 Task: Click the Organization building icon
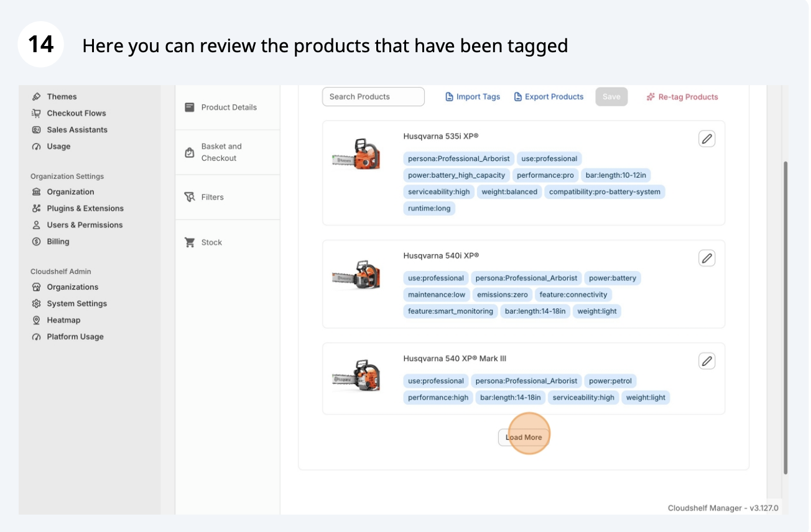[36, 192]
